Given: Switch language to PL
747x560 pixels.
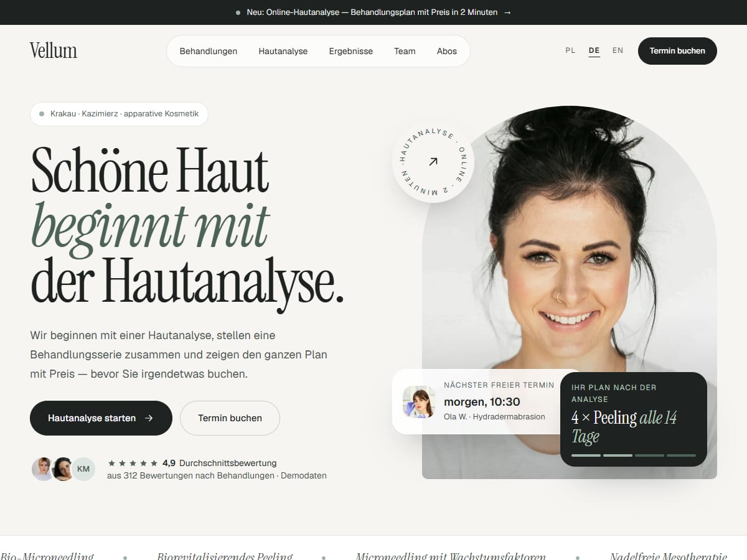Looking at the screenshot, I should pos(570,50).
